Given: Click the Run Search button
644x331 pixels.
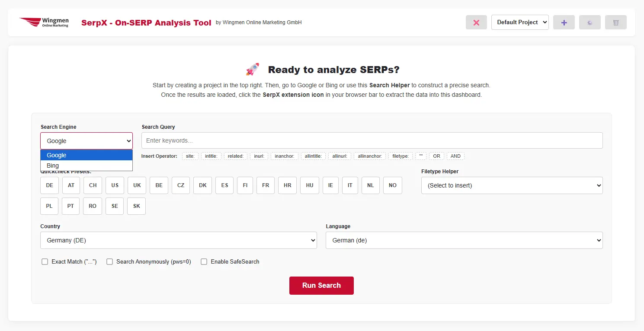Looking at the screenshot, I should click(x=321, y=286).
